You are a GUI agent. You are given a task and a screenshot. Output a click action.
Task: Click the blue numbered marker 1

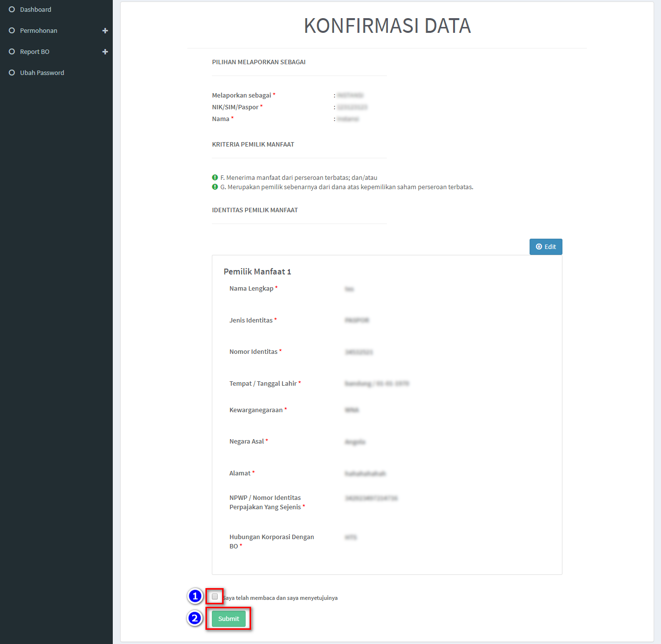click(x=195, y=596)
